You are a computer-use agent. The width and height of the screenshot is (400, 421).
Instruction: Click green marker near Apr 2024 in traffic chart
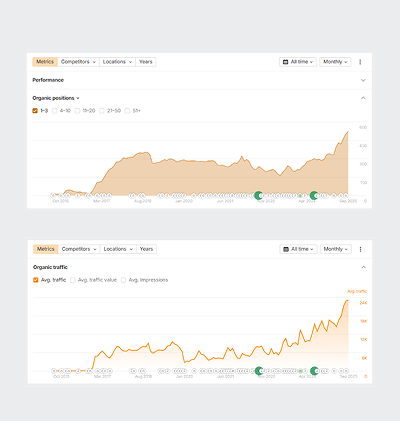314,371
